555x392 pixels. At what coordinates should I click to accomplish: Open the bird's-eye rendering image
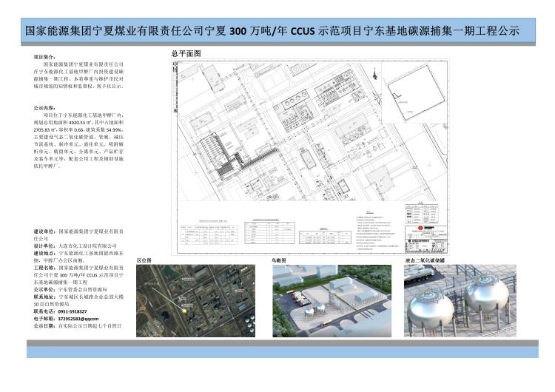click(x=332, y=301)
